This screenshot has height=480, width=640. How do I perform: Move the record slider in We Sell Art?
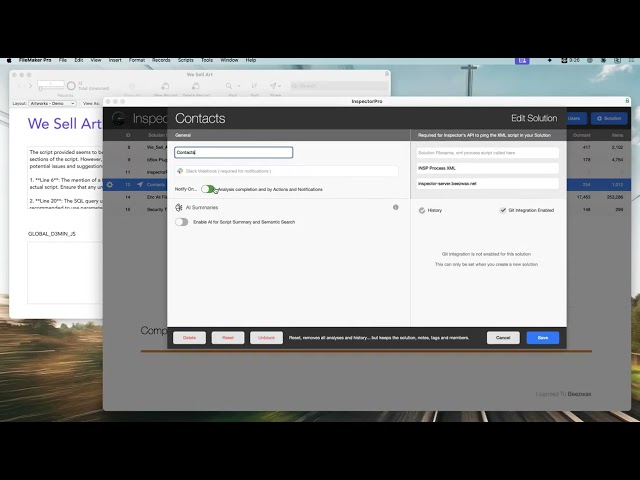(40, 89)
